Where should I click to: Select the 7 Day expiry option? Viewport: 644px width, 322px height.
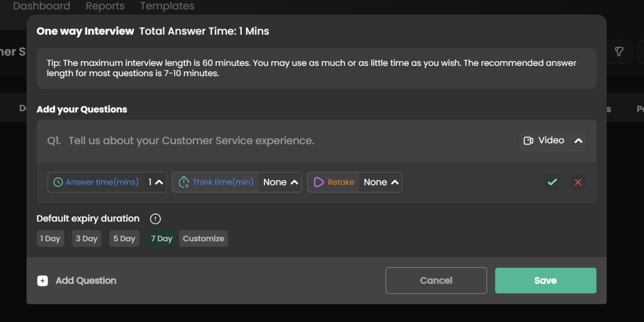(162, 238)
